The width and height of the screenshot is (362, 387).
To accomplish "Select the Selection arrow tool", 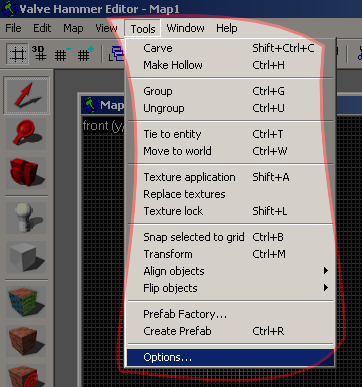I will [x=26, y=95].
